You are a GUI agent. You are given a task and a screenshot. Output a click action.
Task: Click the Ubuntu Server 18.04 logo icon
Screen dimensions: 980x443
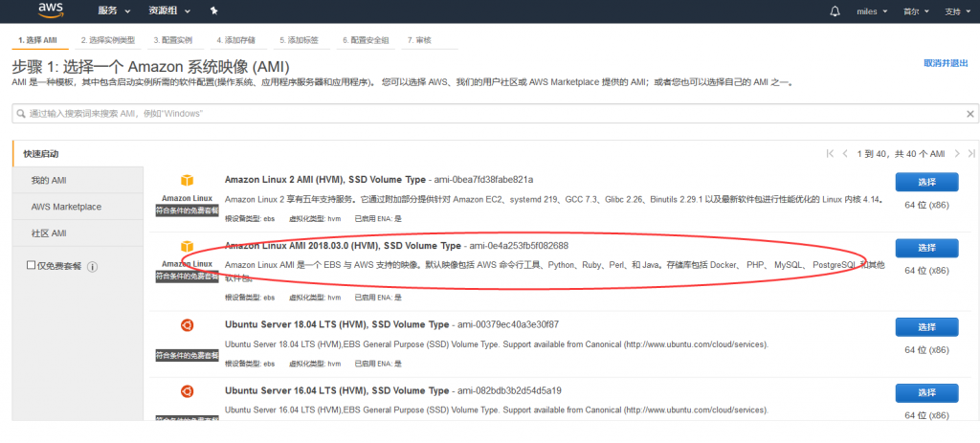187,325
